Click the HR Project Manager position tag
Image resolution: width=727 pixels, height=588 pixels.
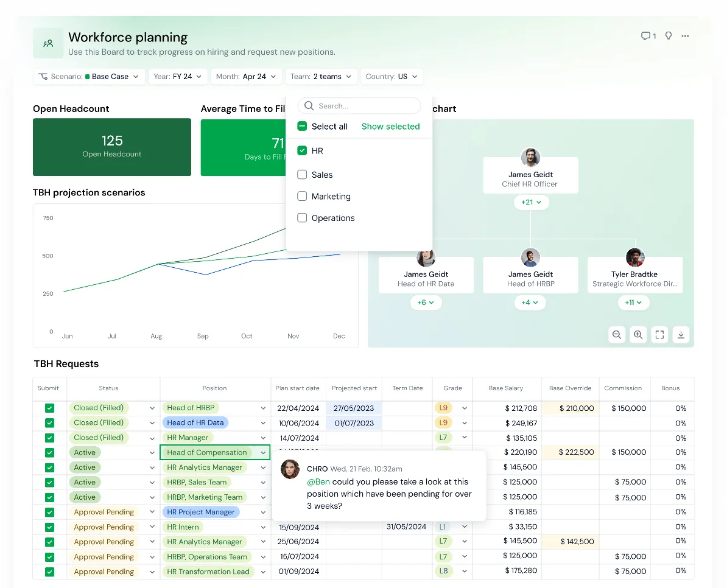(x=201, y=512)
